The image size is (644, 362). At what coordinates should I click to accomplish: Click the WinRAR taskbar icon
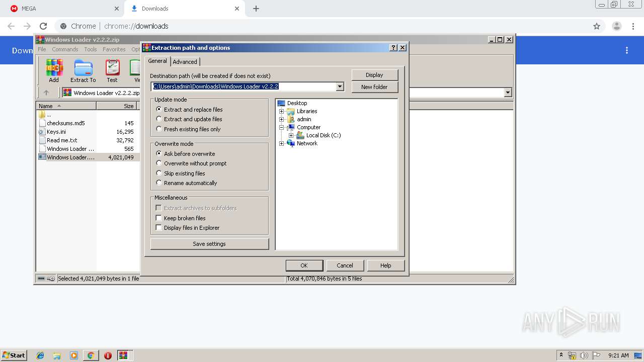click(123, 355)
